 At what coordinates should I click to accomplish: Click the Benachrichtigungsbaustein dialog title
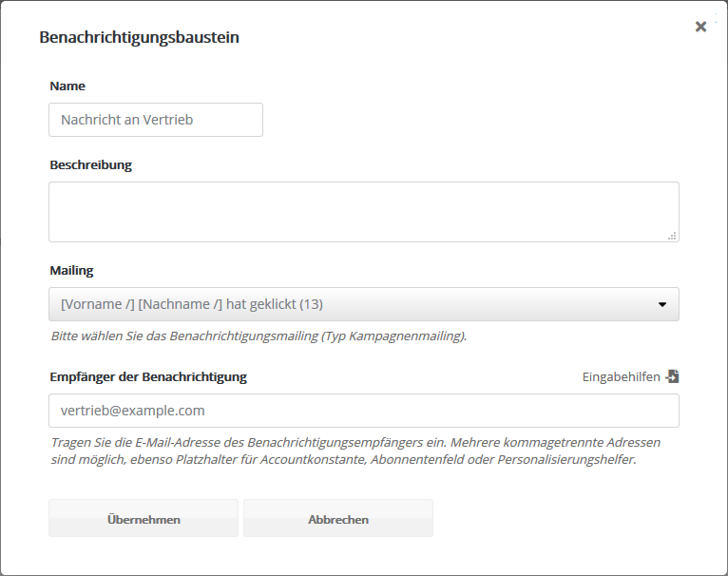(x=139, y=38)
